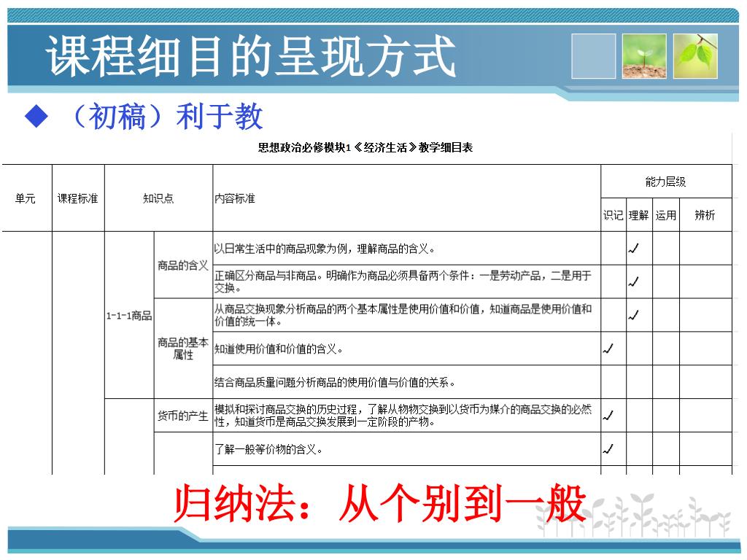Click 识记 checkmark for 知道使用价值和价值的含义 row

608,349
